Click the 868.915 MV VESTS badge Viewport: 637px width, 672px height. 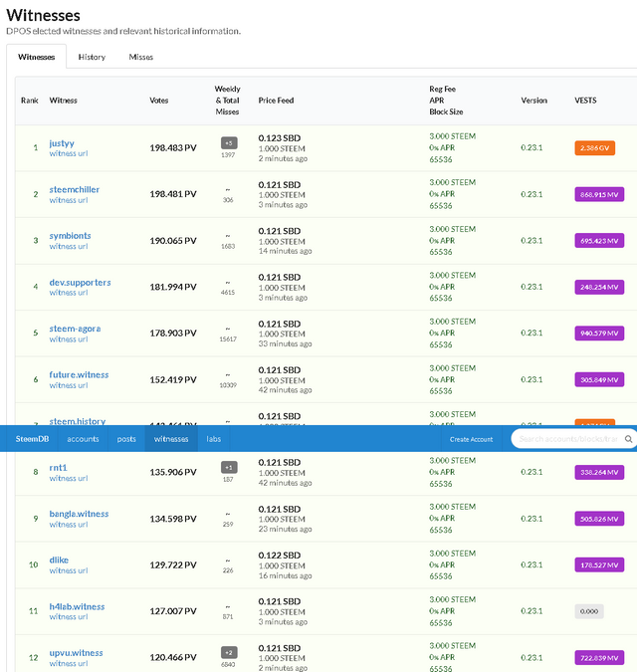[x=599, y=194]
